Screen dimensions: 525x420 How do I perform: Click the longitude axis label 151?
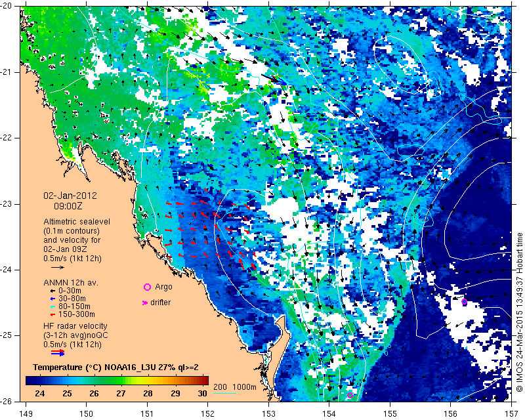tap(147, 414)
